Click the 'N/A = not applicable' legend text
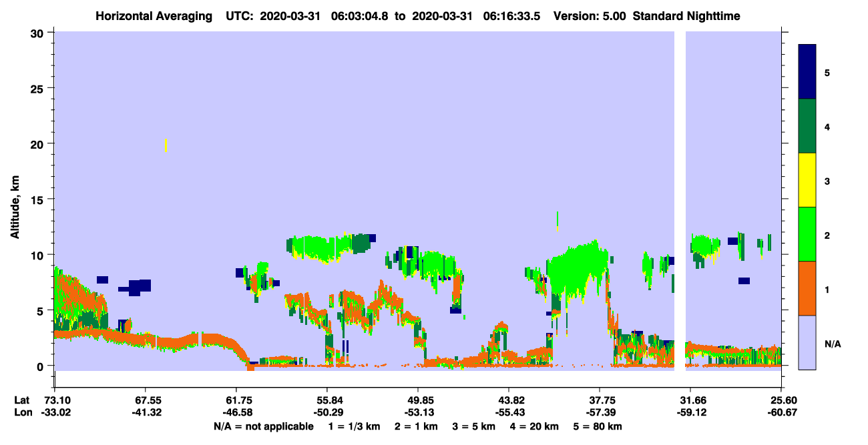 click(x=263, y=426)
